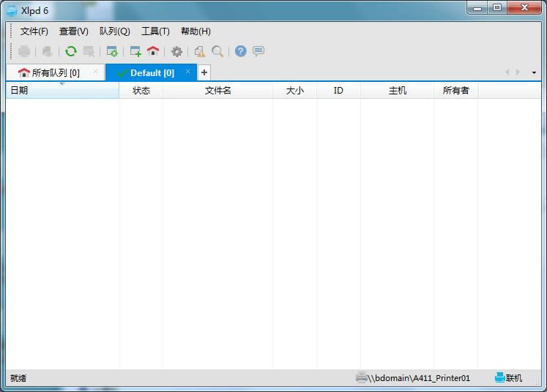Viewport: 547px width, 392px height.
Task: Open the 文件(F) menu
Action: pyautogui.click(x=34, y=31)
